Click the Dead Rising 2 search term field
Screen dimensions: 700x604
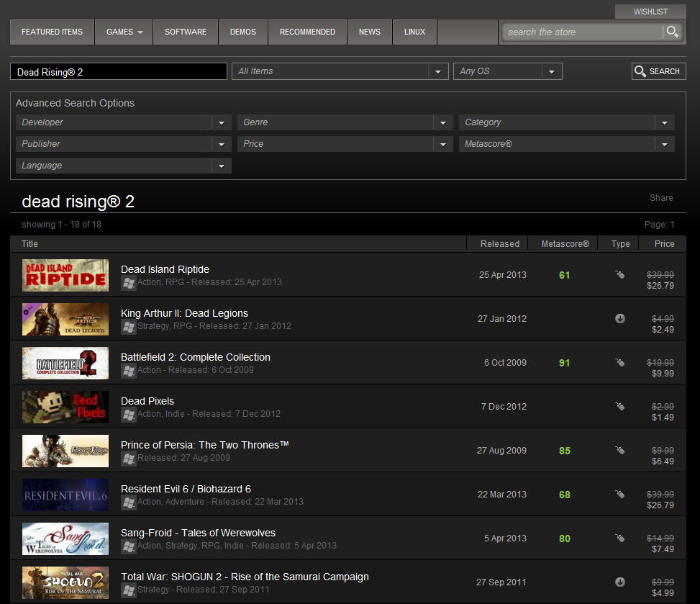(119, 72)
